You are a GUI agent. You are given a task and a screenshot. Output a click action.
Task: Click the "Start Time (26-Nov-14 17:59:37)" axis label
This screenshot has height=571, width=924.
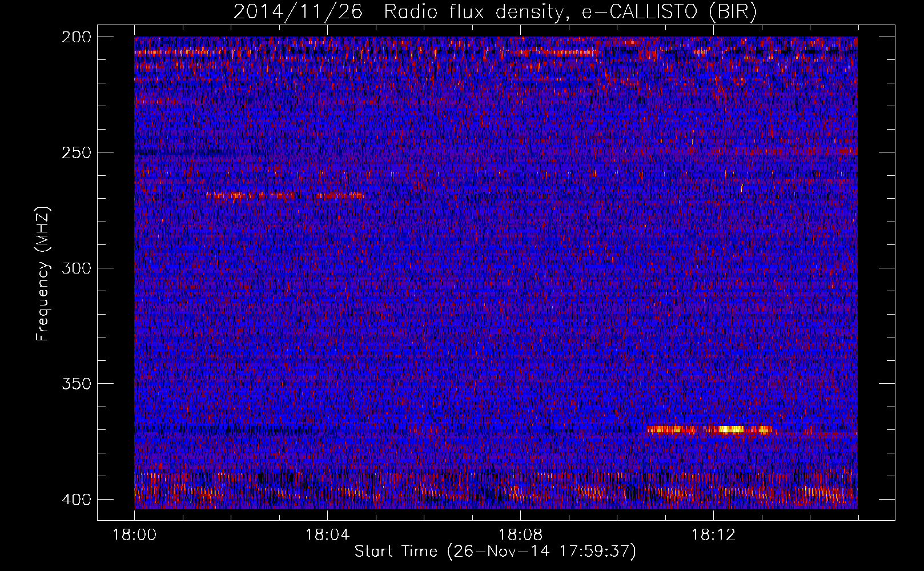(x=495, y=552)
